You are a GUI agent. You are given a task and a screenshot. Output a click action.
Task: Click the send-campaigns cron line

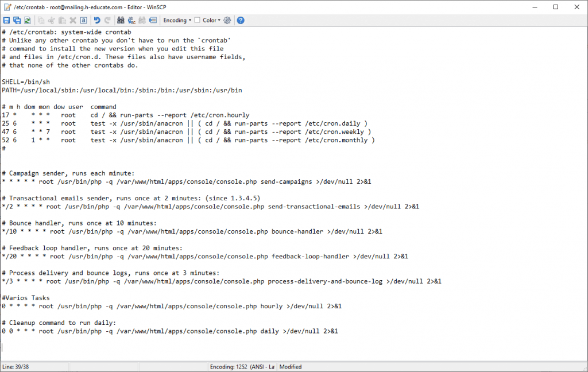click(x=187, y=181)
